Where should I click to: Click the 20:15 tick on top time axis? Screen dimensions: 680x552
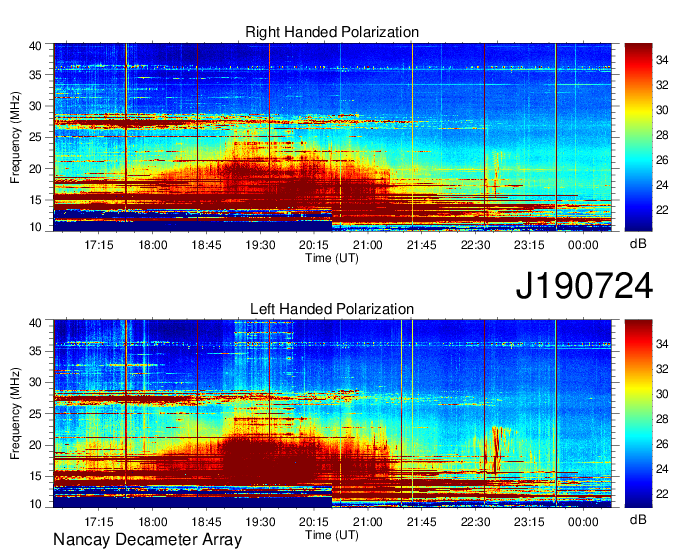click(314, 245)
